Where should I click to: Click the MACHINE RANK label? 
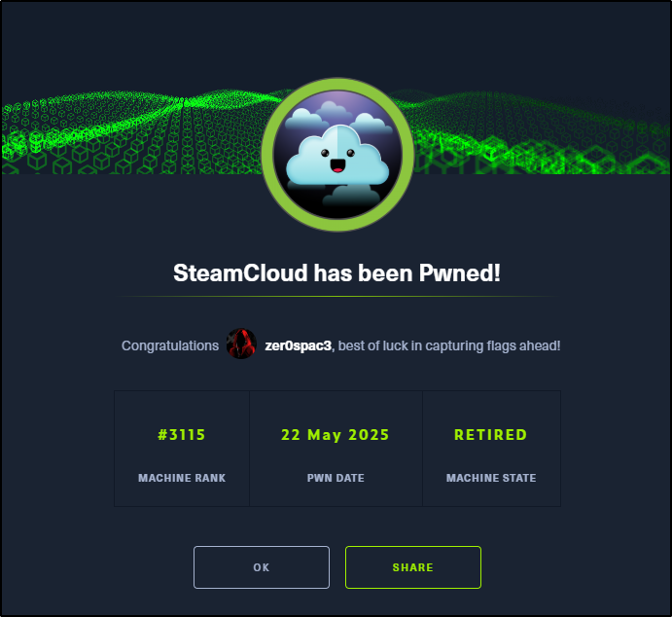click(x=182, y=478)
